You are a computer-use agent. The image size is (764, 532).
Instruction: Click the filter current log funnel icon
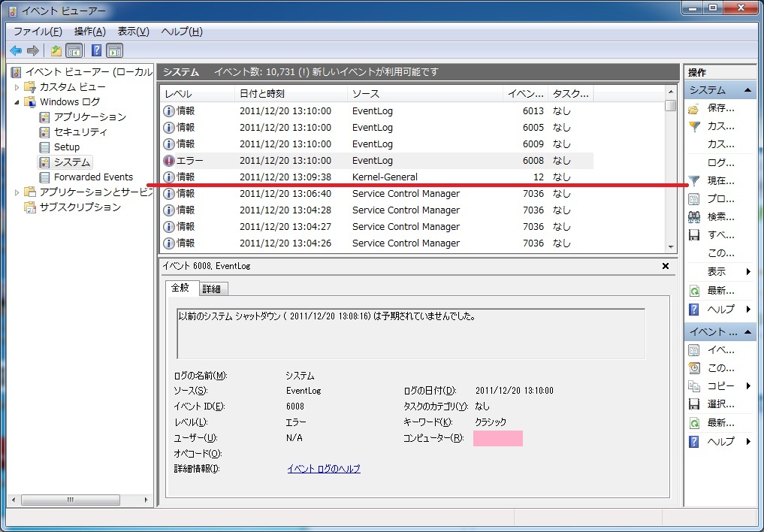(x=694, y=181)
